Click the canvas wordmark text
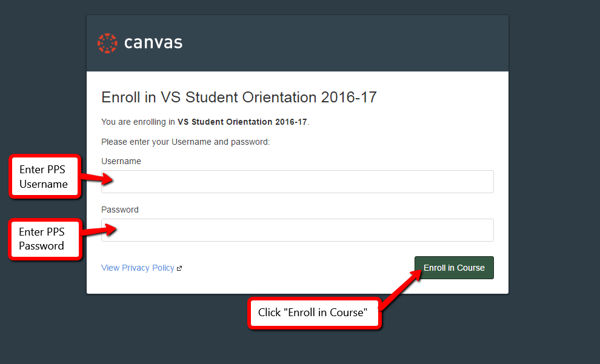Screen dimensions: 600x364 (153, 43)
